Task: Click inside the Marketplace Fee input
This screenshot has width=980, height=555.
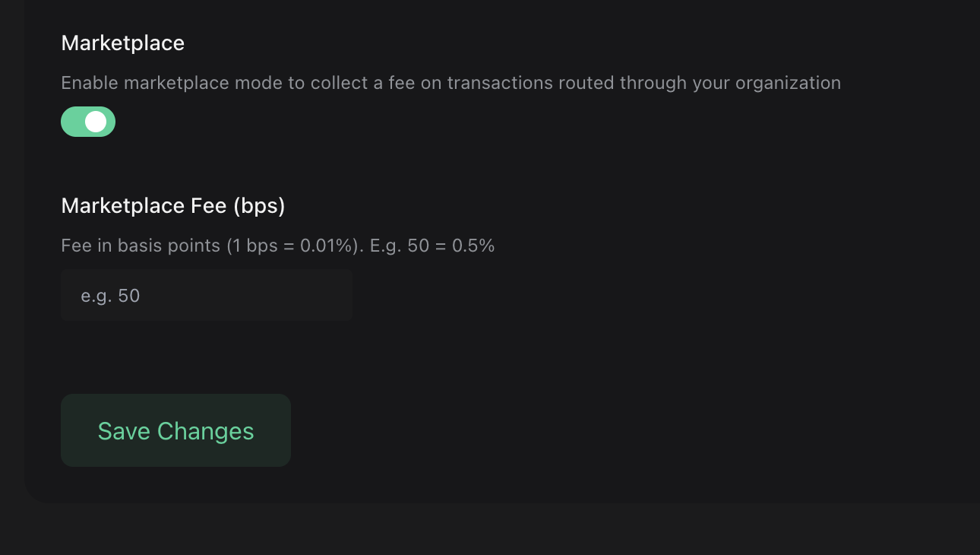Action: pos(206,295)
